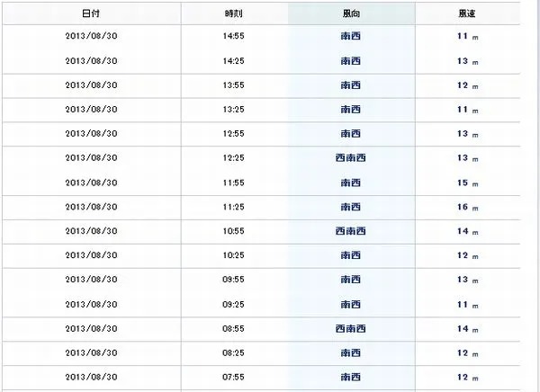Screen dimensions: 540x392
Task: Select the 08:25 time cell
Action: point(233,352)
